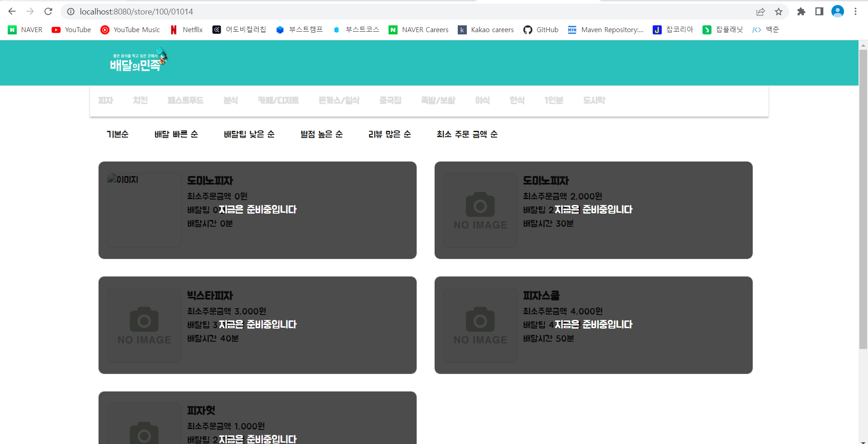Open the 잡플래닛 bookmark

[723, 30]
